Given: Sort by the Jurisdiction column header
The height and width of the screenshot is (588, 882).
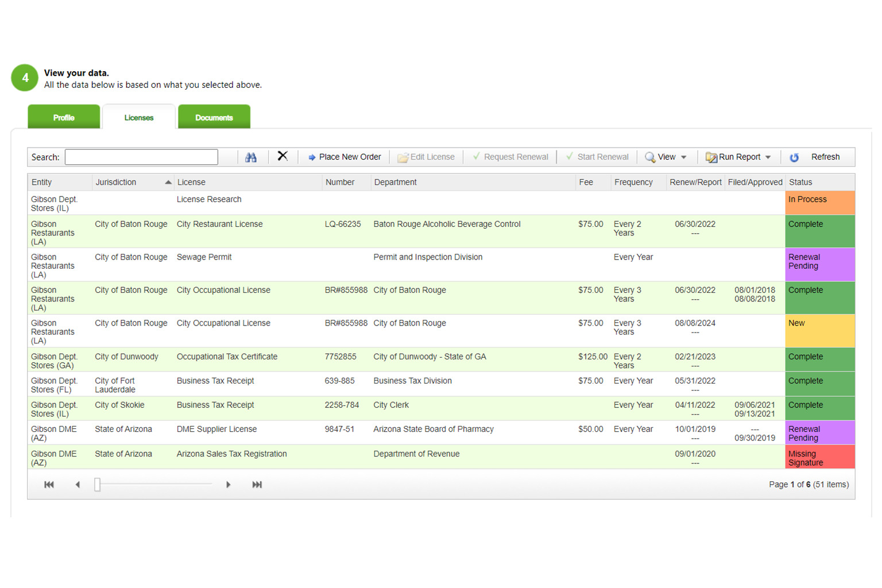Looking at the screenshot, I should [x=116, y=182].
